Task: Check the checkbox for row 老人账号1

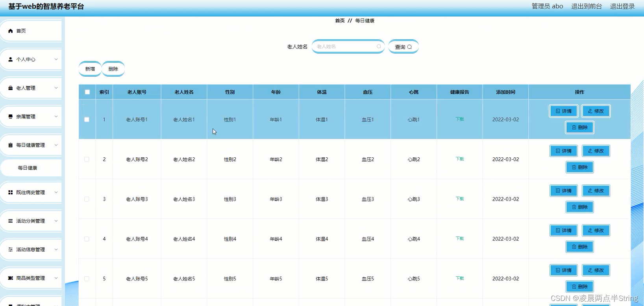Action: pos(87,120)
